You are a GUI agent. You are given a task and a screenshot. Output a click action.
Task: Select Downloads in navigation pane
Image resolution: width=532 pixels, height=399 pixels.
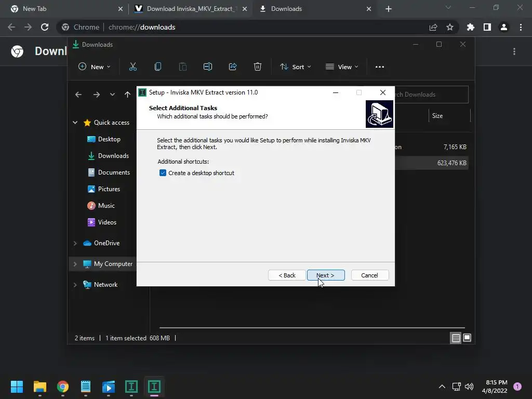point(113,156)
